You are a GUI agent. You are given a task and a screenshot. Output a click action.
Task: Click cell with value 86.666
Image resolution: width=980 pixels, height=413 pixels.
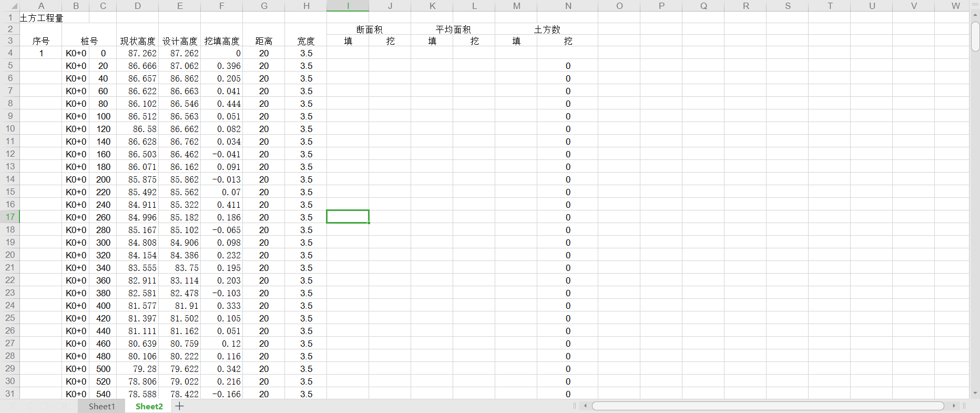[138, 66]
